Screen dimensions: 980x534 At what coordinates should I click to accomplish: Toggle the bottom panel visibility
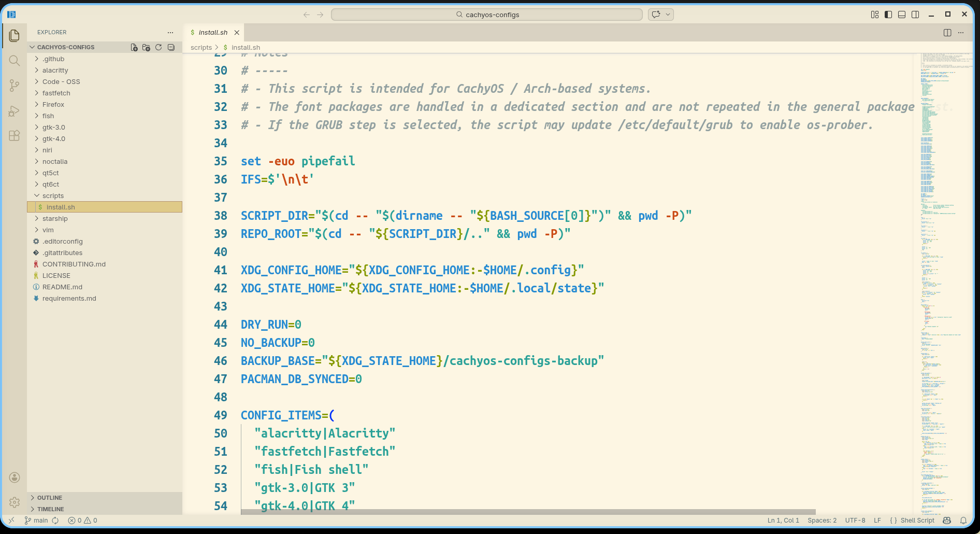(x=902, y=15)
